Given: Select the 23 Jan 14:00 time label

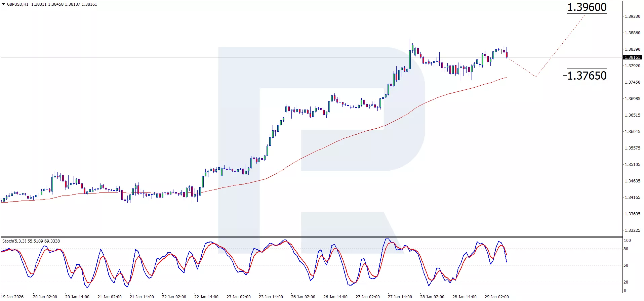Looking at the screenshot, I should 271,297.
